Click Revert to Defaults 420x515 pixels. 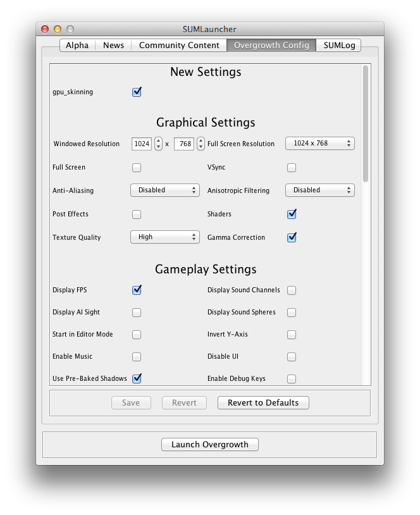[263, 402]
